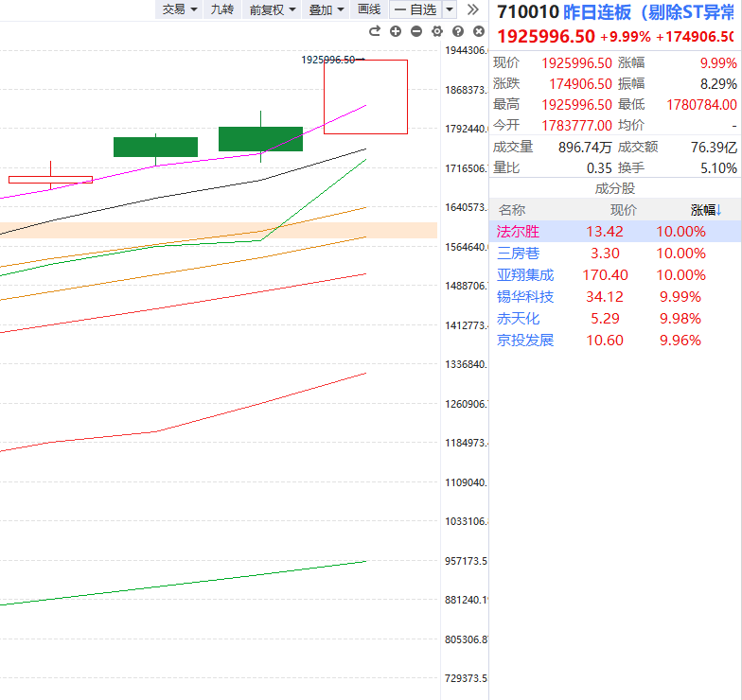Zoom out chart with minus icon

click(x=416, y=31)
